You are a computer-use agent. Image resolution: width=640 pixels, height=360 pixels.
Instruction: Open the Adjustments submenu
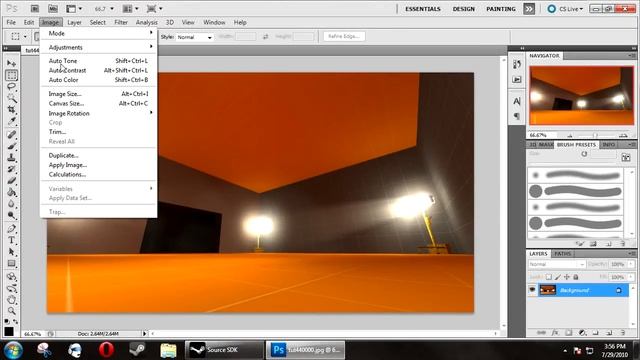pos(98,47)
